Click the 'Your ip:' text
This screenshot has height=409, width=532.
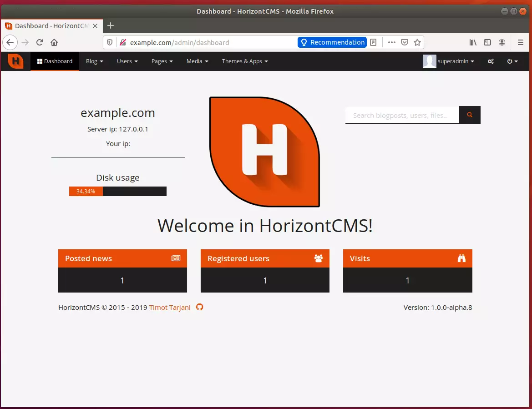[x=118, y=144]
